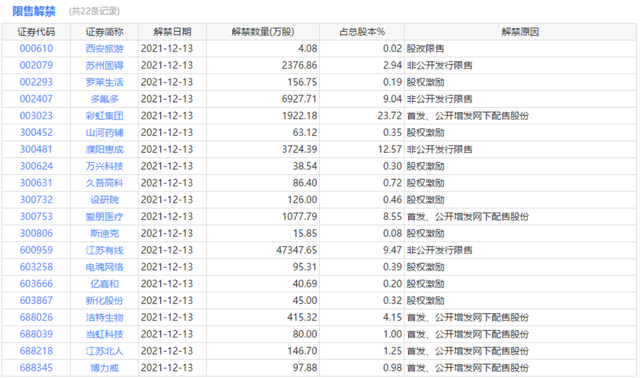Open stock code link 688345
The image size is (640, 378).
tap(36, 368)
